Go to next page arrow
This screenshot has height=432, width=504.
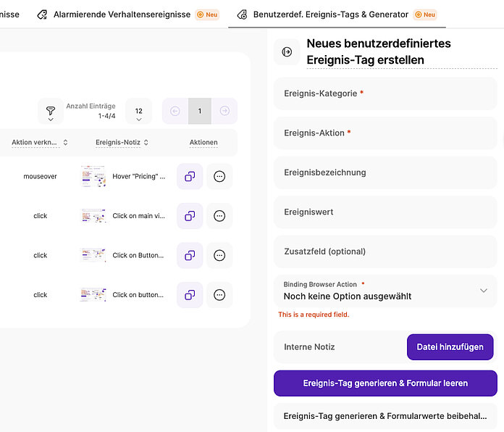click(x=224, y=111)
